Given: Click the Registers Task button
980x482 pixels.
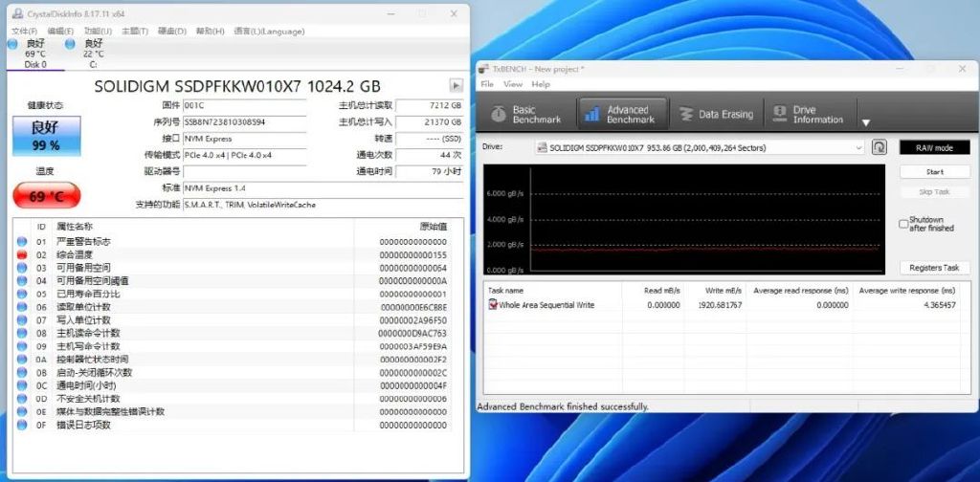Looking at the screenshot, I should coord(934,268).
